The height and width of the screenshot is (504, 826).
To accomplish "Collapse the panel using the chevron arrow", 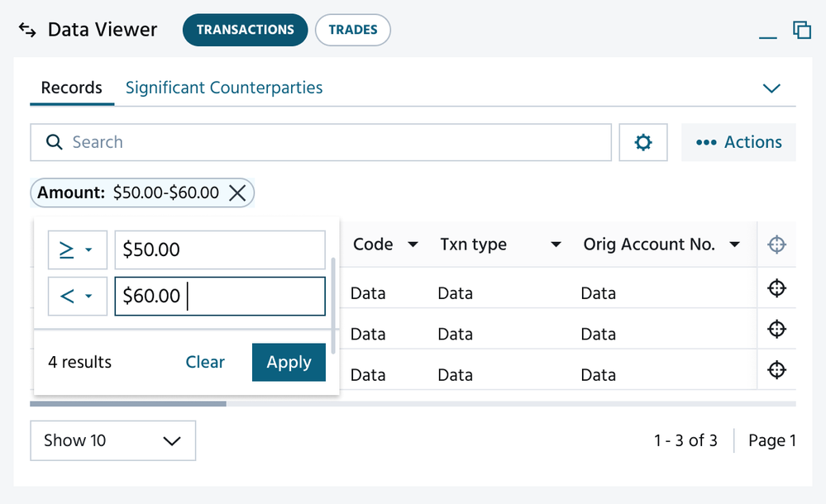I will 771,88.
